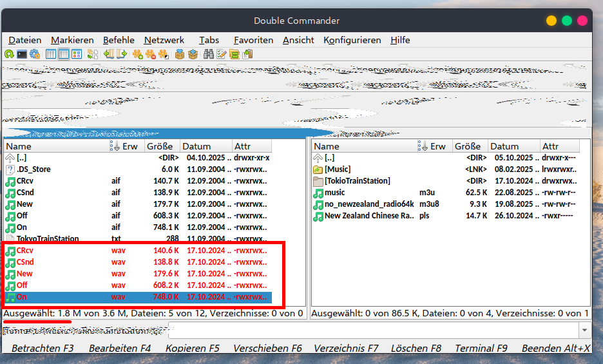The image size is (603, 364).
Task: Open the Konfigurieren menu
Action: coord(352,40)
